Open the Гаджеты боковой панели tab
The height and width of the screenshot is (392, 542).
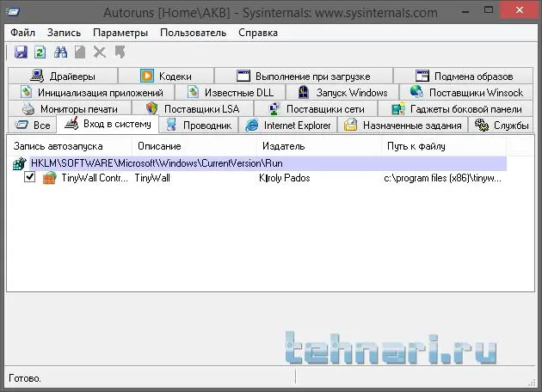tap(456, 109)
